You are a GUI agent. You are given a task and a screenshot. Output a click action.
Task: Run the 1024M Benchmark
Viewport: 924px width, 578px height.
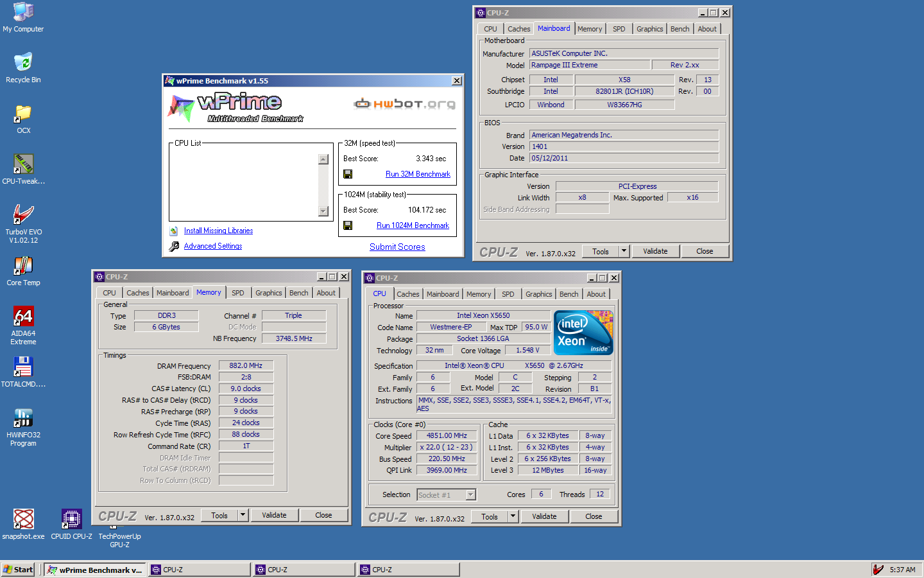tap(413, 225)
